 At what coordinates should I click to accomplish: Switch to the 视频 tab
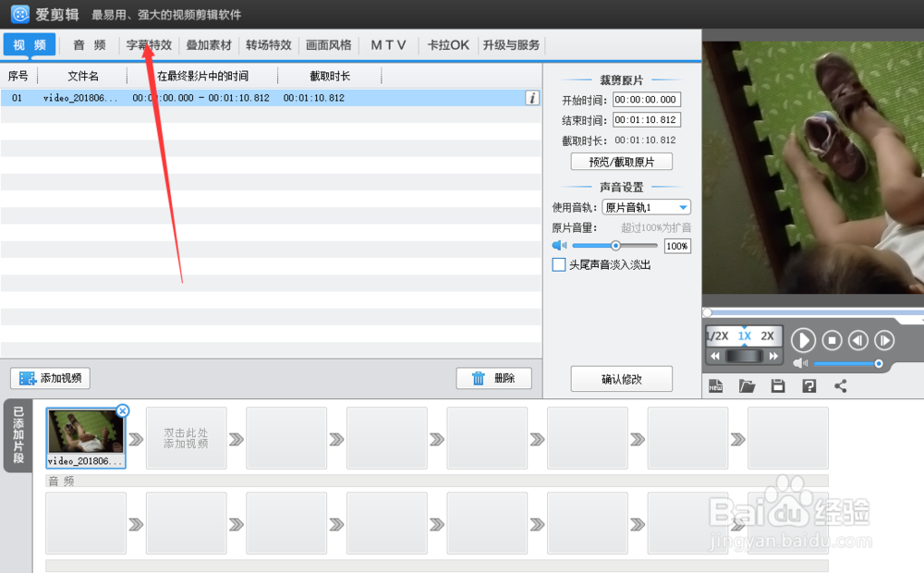[30, 44]
